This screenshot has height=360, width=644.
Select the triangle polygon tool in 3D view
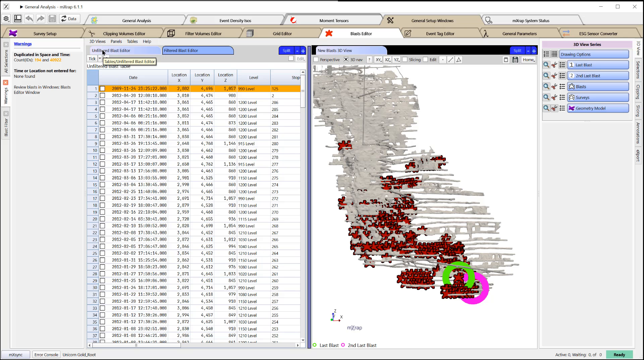click(x=459, y=60)
